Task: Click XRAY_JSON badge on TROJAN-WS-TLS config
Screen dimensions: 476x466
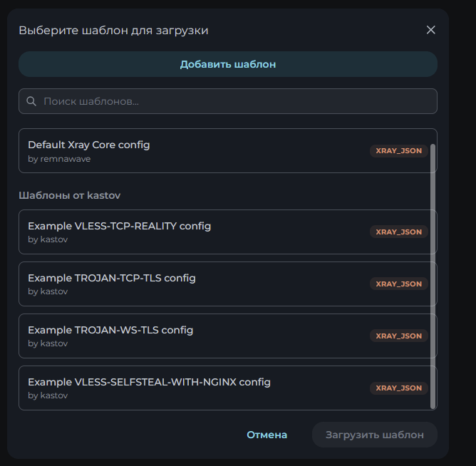Action: pyautogui.click(x=399, y=336)
